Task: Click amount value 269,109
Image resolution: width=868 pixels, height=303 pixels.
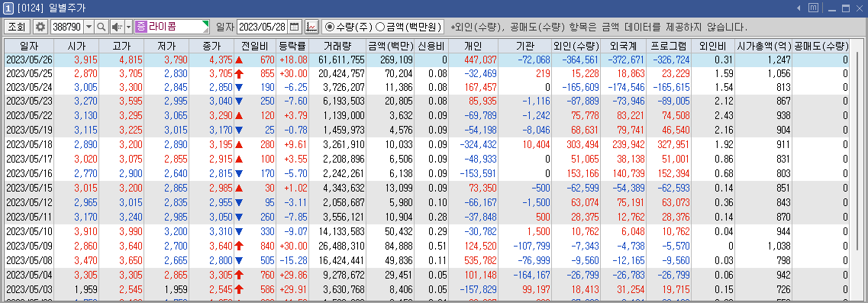Action: click(x=397, y=60)
